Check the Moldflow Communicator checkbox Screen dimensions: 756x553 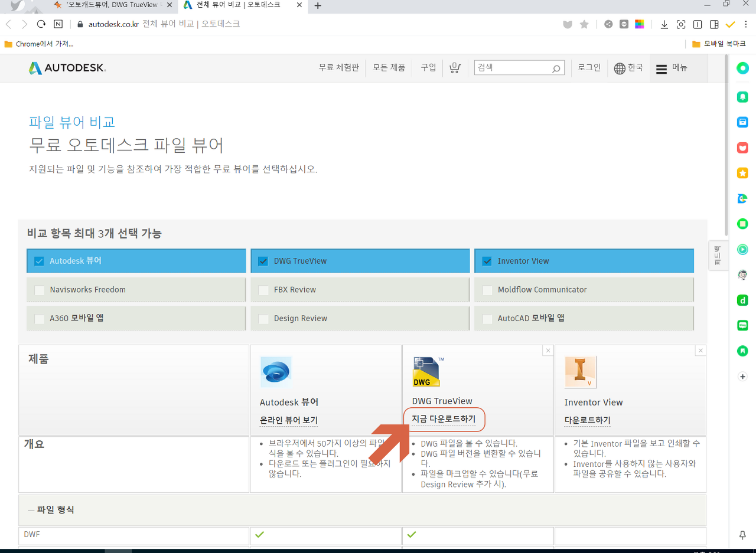[487, 290]
